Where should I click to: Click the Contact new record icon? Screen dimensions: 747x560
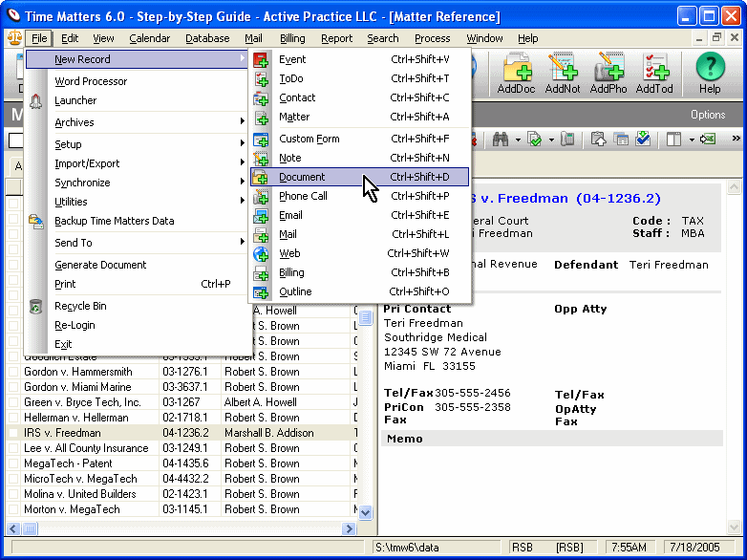click(x=261, y=97)
